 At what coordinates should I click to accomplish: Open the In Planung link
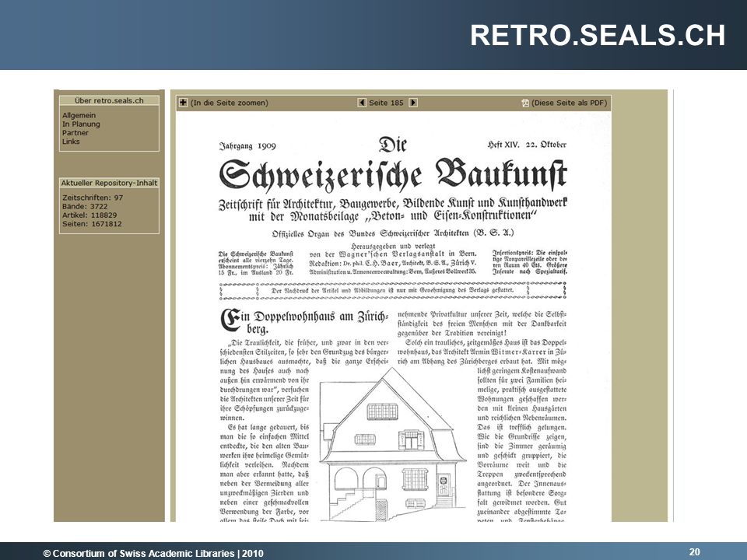(x=81, y=124)
